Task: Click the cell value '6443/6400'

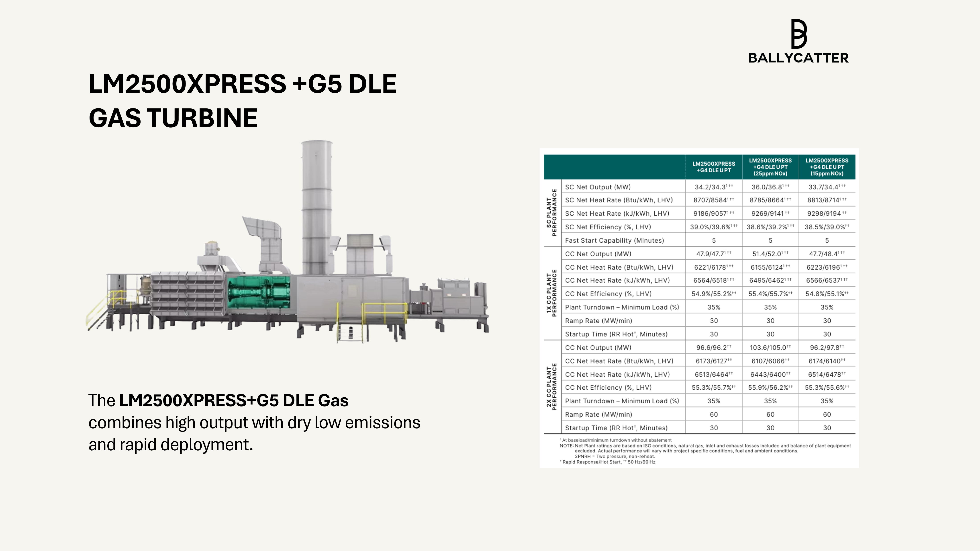Action: point(770,374)
